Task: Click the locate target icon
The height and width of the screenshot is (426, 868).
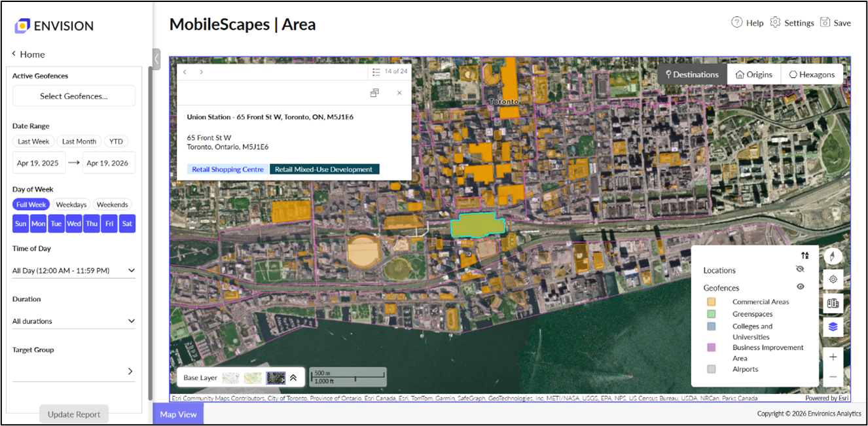Action: (833, 279)
